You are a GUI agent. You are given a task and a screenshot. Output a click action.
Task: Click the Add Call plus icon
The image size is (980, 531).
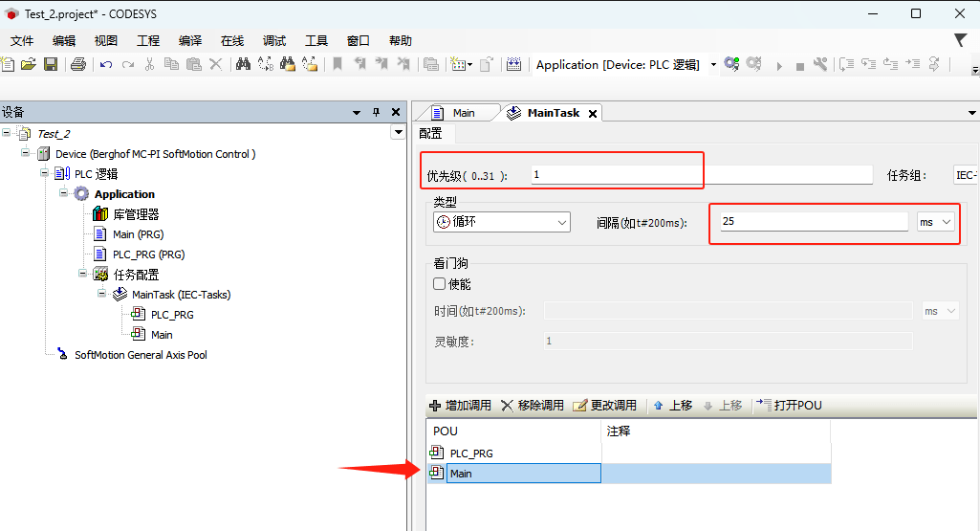435,406
